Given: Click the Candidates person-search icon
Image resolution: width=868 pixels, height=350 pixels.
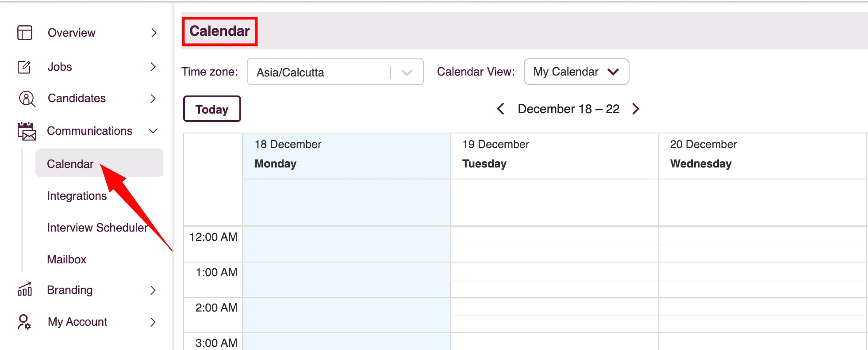Looking at the screenshot, I should [x=27, y=99].
